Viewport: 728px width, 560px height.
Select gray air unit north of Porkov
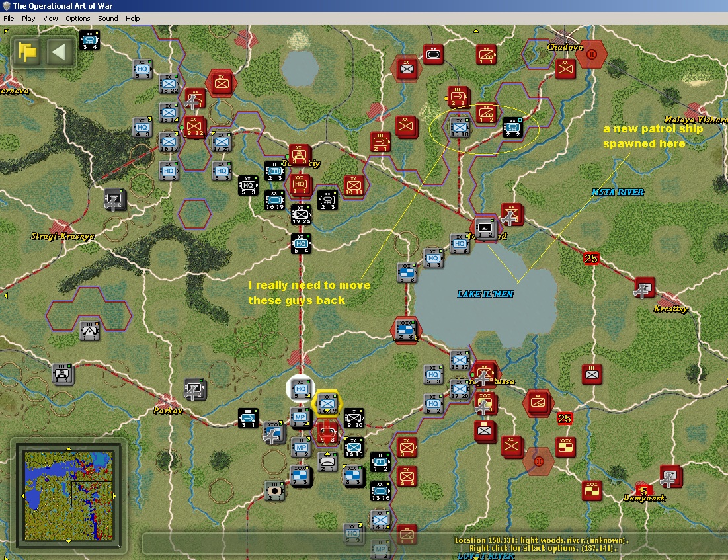point(194,389)
